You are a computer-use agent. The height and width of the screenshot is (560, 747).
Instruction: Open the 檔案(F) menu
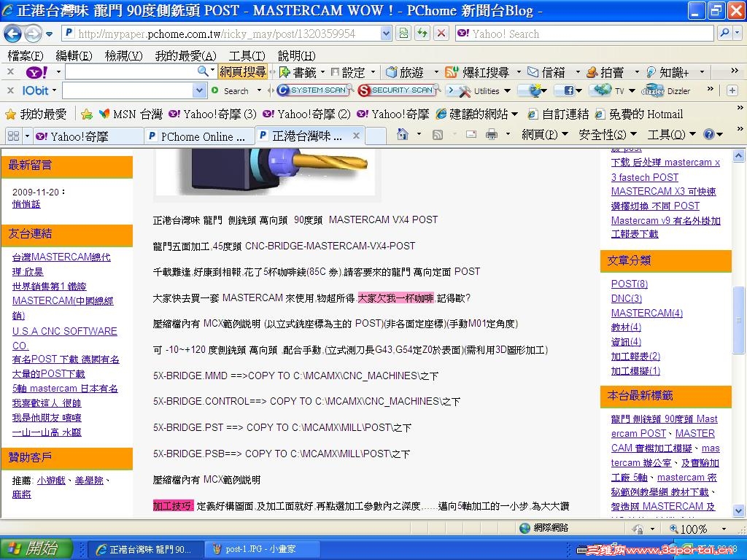26,55
